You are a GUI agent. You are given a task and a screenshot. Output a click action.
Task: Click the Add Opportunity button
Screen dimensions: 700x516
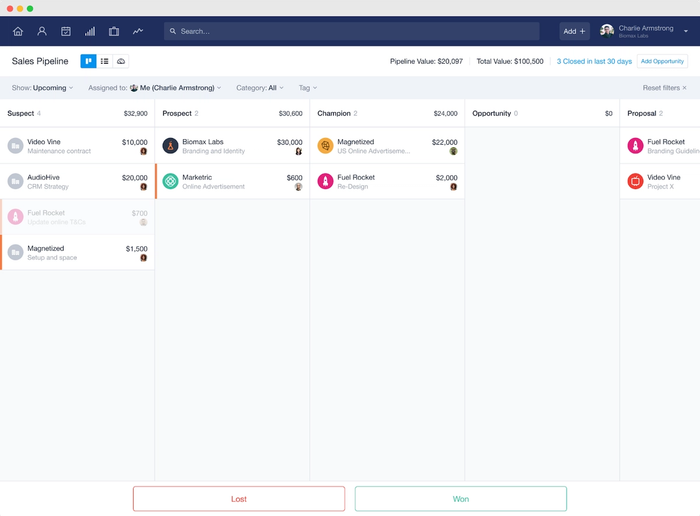tap(662, 61)
